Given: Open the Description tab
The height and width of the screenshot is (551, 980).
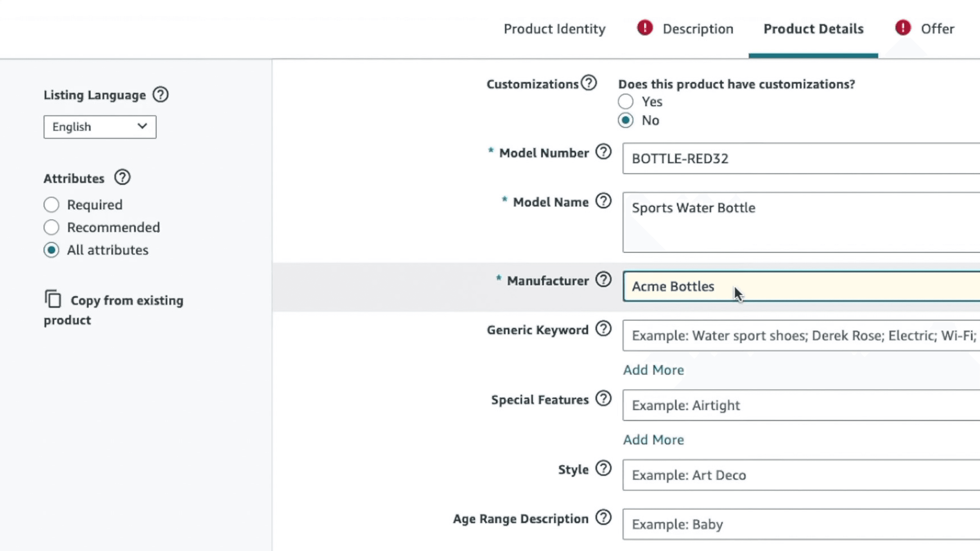Looking at the screenshot, I should click(697, 29).
